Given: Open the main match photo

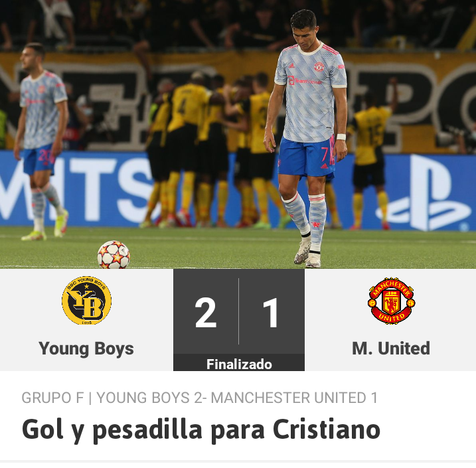Looking at the screenshot, I should tap(238, 135).
